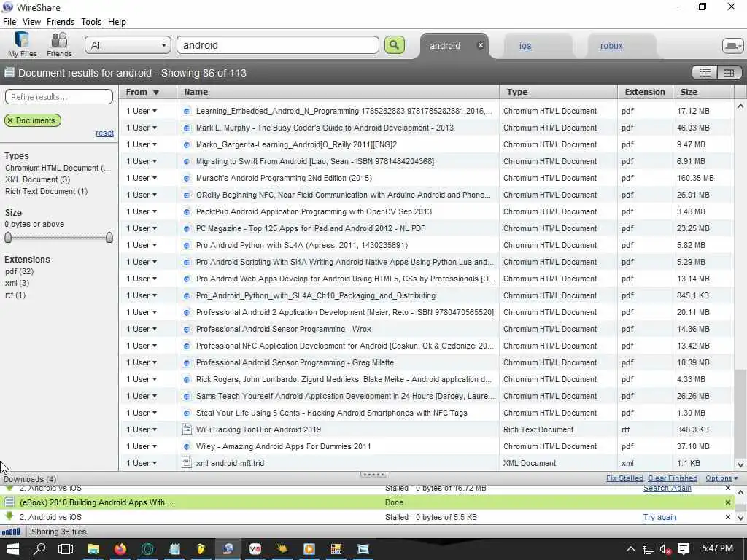Select Mark L. Murphy Busy Coder's Guide row

(x=426, y=128)
